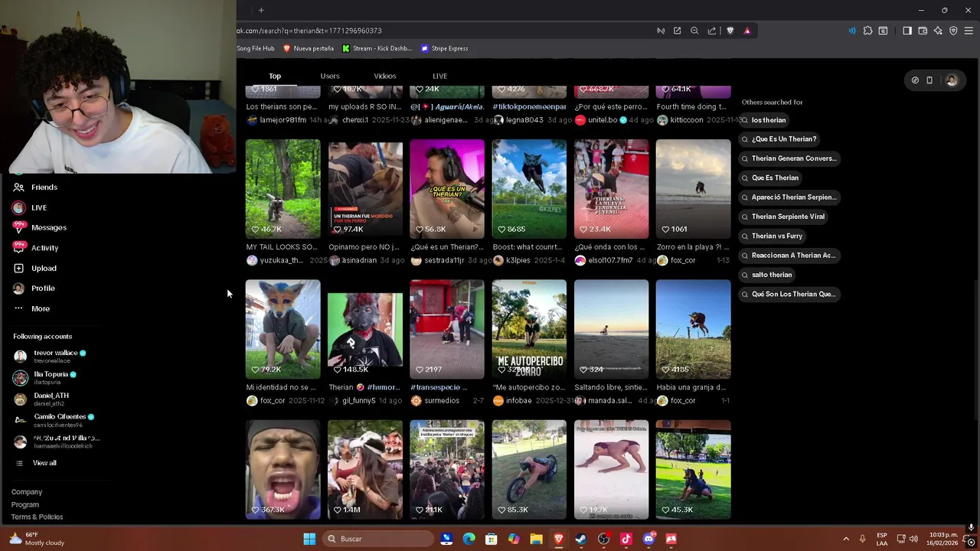Open browser extensions puzzle icon
The height and width of the screenshot is (551, 980).
[x=867, y=31]
